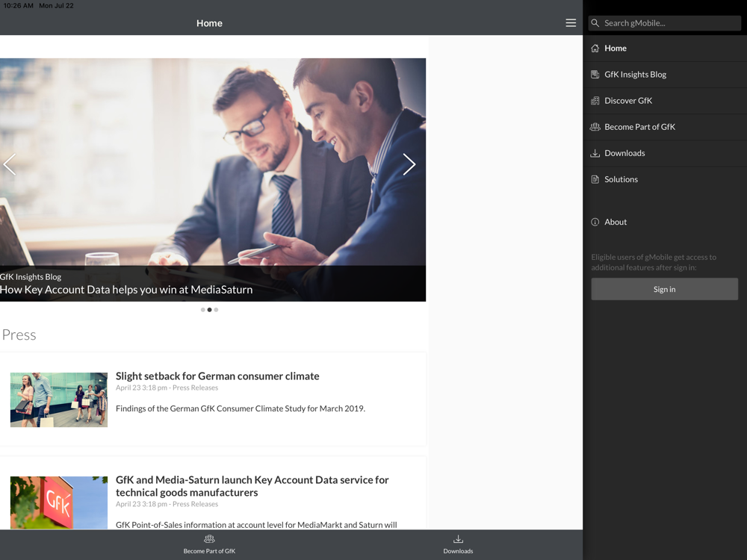
Task: Open the shoppers thumbnail for consumer climate article
Action: 59,400
